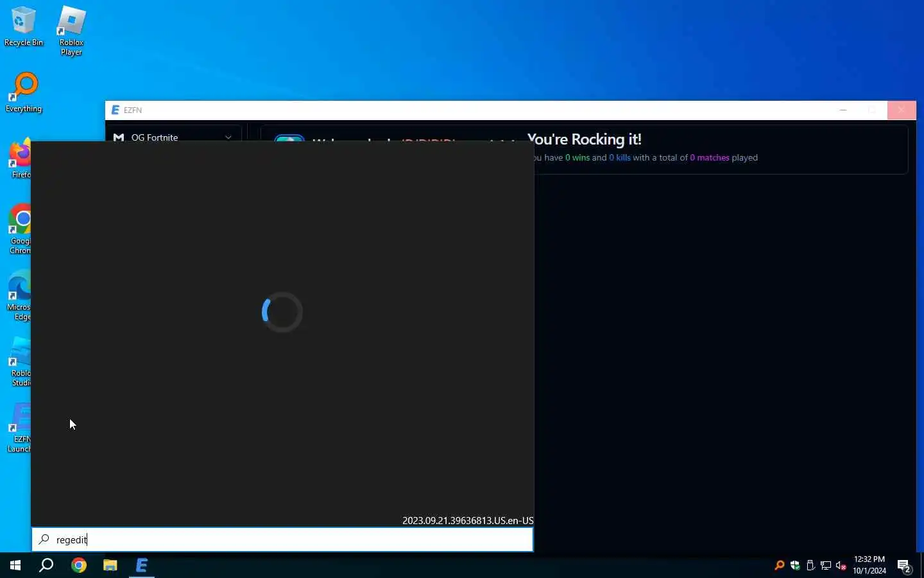Click the taskbar clock showing 12:32 PM
The image size is (924, 578).
click(869, 565)
